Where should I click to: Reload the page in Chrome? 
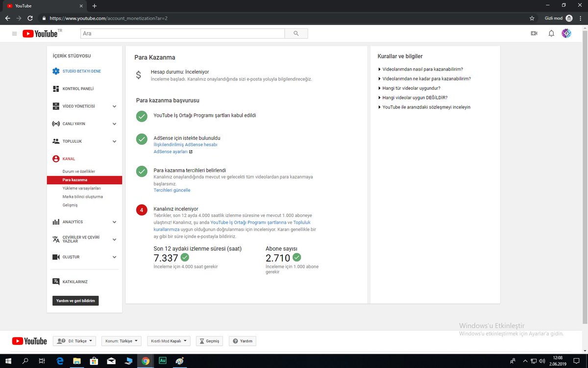point(30,18)
